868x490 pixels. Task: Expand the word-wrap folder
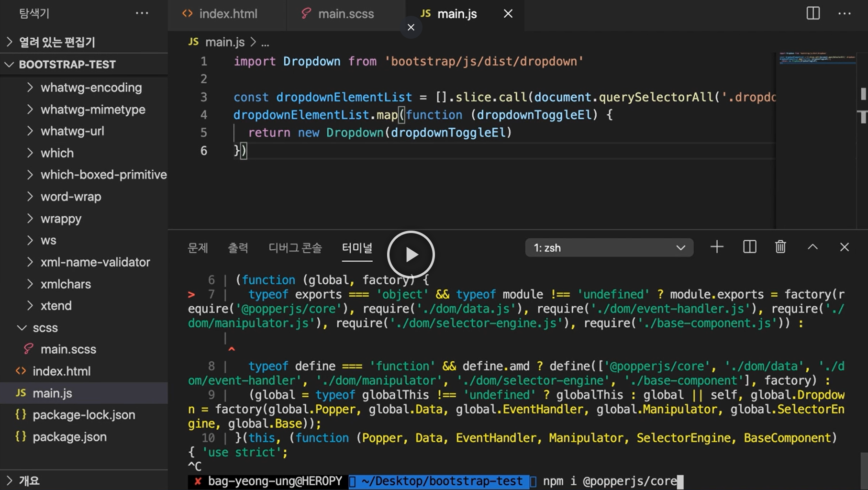(x=84, y=197)
